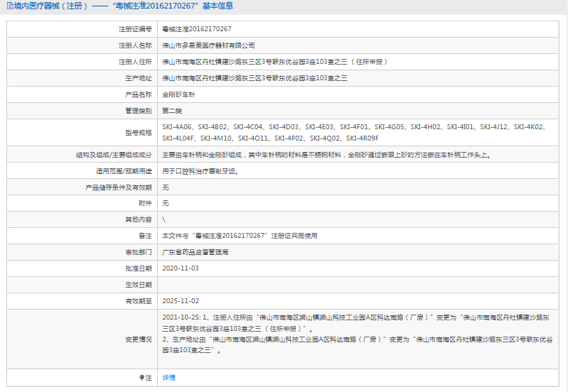Click the backslash value in 其他内容 row
This screenshot has width=568, height=392.
coord(164,219)
